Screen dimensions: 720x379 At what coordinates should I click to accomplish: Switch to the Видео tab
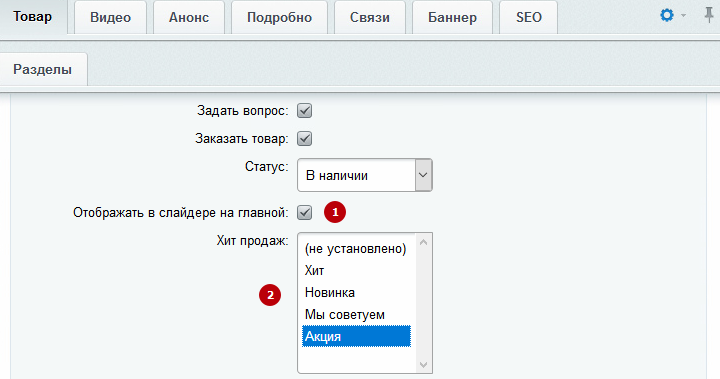(110, 17)
